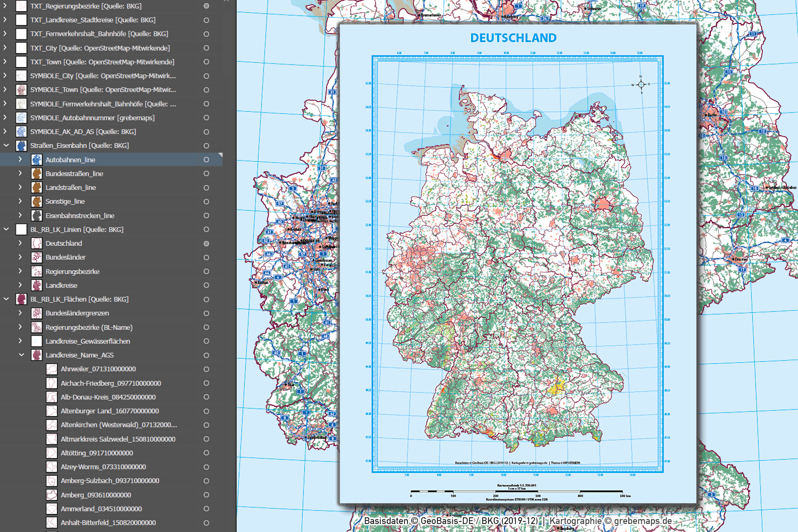This screenshot has width=798, height=532.
Task: Click the Landkreise_Name_AGS layer thumbnail icon
Action: 37,355
